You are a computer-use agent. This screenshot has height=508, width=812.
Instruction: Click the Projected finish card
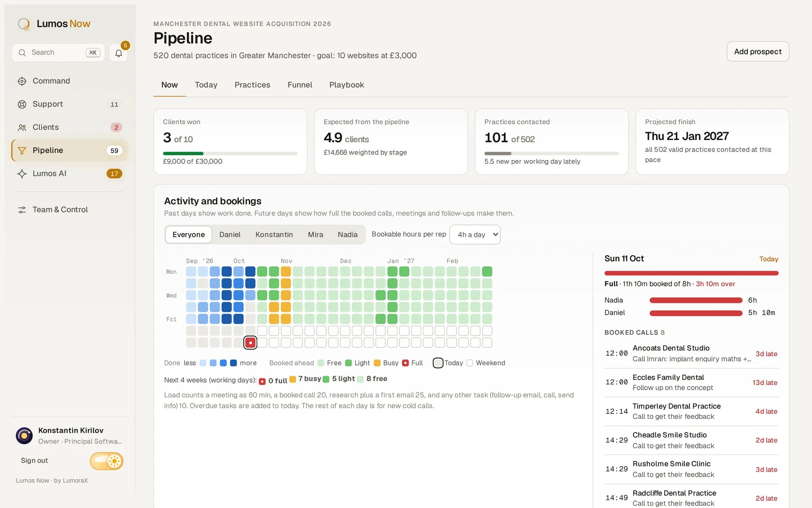pyautogui.click(x=712, y=142)
